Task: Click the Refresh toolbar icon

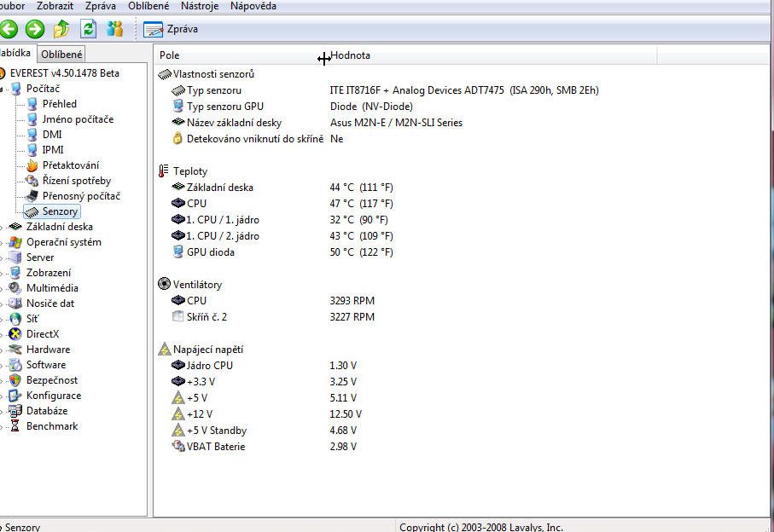Action: point(89,29)
